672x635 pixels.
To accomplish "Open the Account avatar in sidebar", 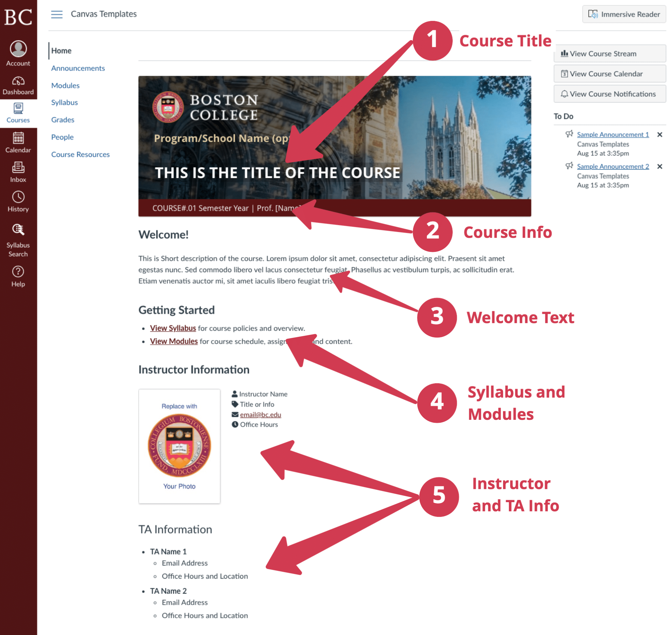I will pos(18,49).
